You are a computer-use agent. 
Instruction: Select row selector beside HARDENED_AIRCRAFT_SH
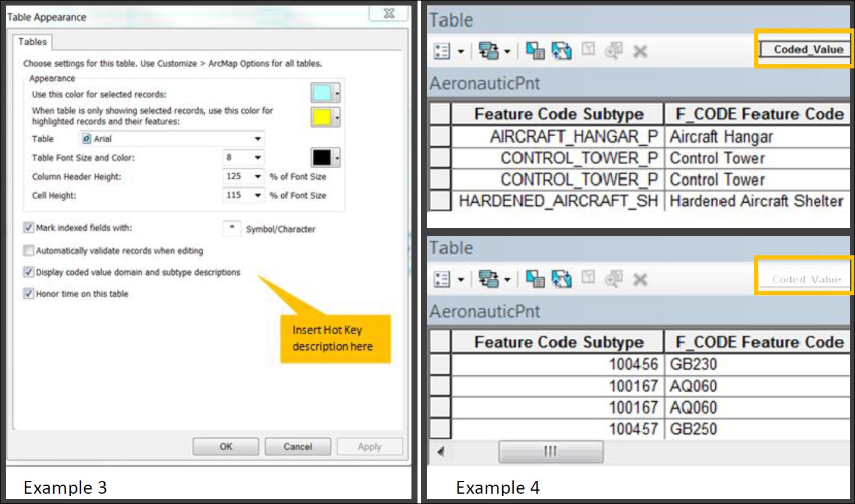click(440, 201)
